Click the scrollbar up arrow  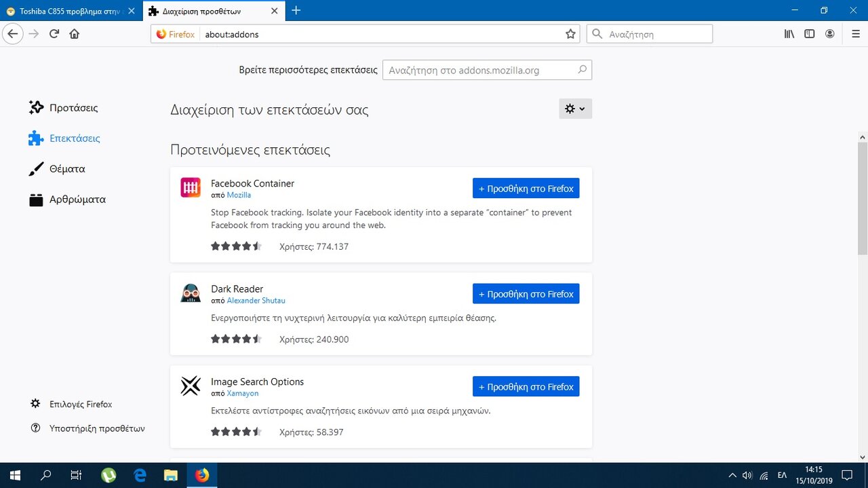point(862,138)
